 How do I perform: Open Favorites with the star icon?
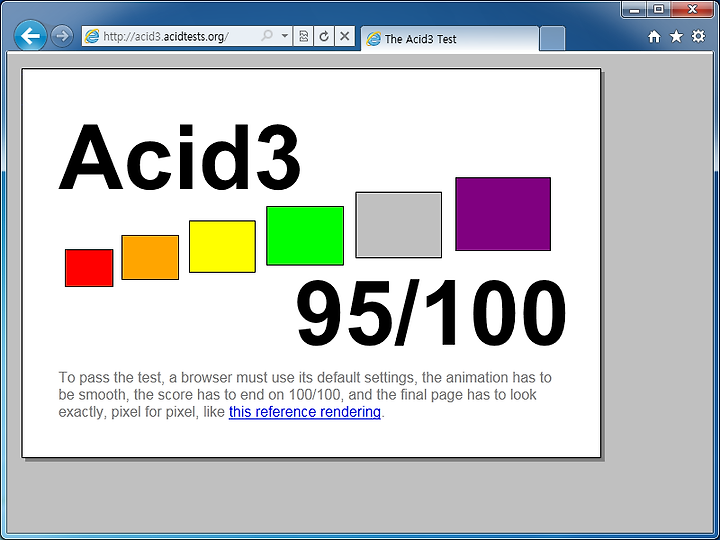(x=676, y=36)
